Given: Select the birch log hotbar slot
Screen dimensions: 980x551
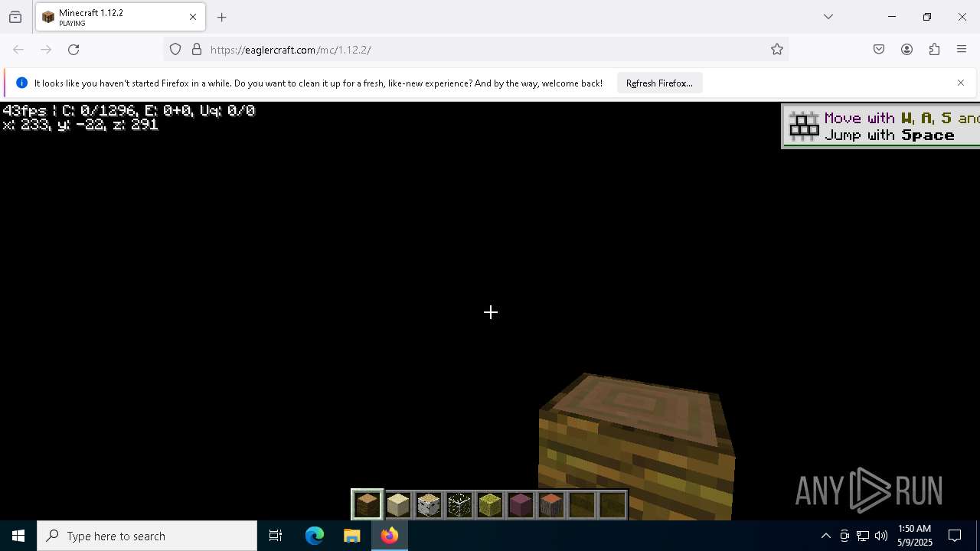Looking at the screenshot, I should coord(429,505).
